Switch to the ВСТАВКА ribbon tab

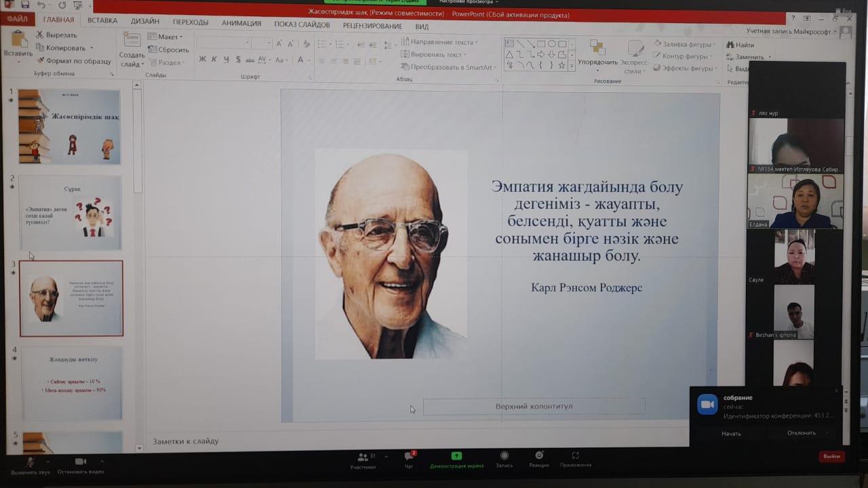[102, 21]
